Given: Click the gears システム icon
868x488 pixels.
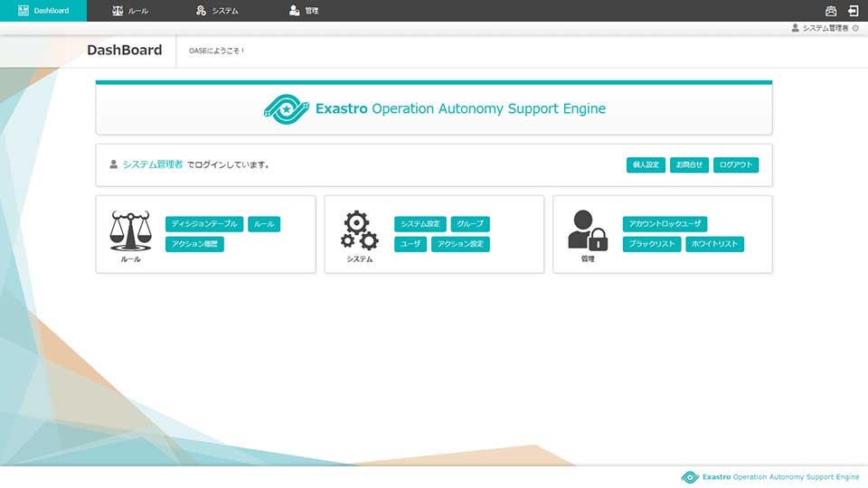Looking at the screenshot, I should tap(359, 231).
